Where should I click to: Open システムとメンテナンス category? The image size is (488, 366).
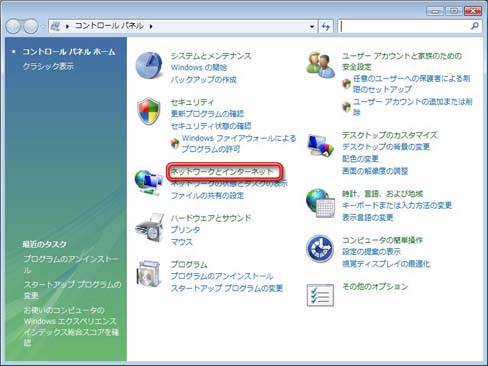pyautogui.click(x=211, y=56)
